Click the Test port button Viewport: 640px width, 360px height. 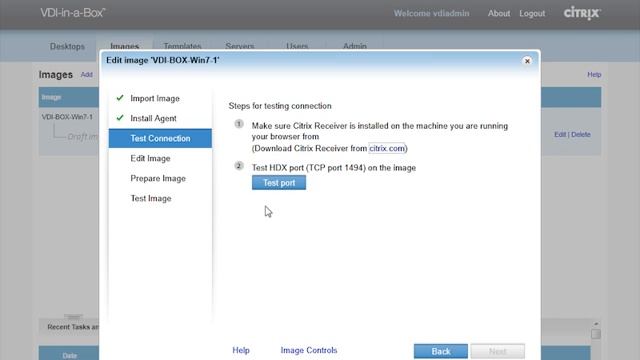tap(279, 182)
